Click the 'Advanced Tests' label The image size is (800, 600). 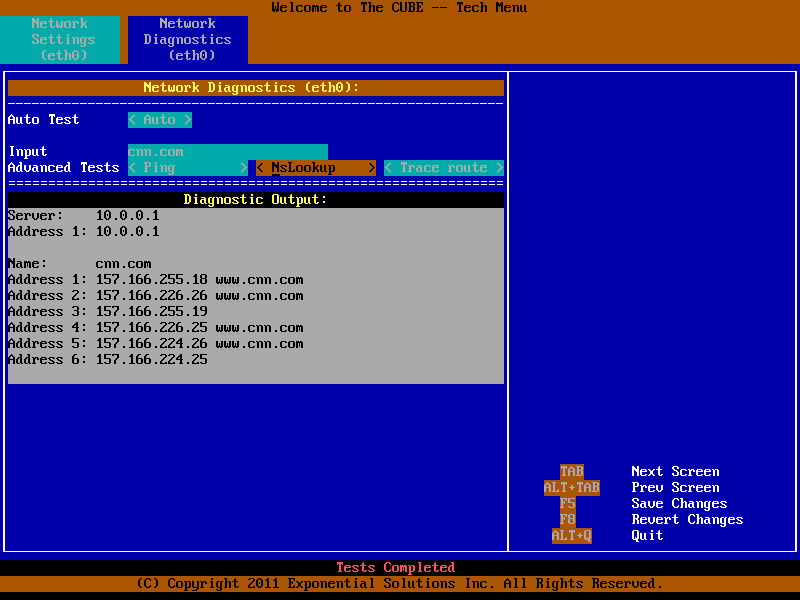64,167
